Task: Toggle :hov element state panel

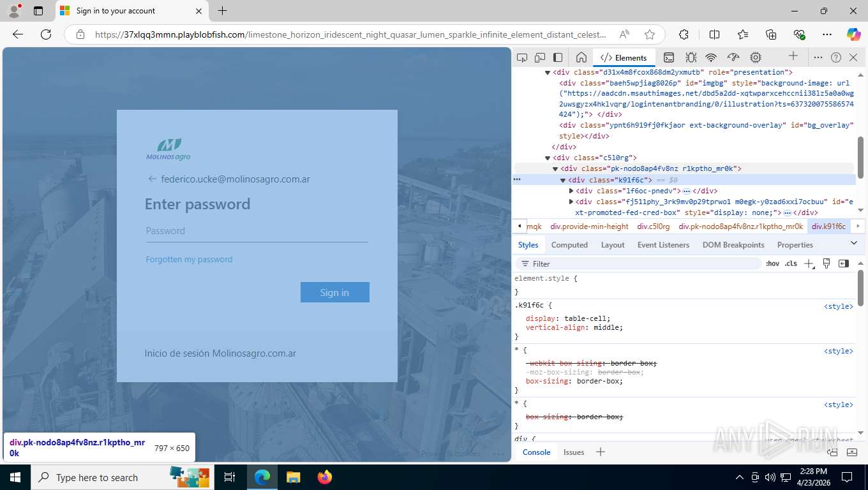Action: click(772, 264)
